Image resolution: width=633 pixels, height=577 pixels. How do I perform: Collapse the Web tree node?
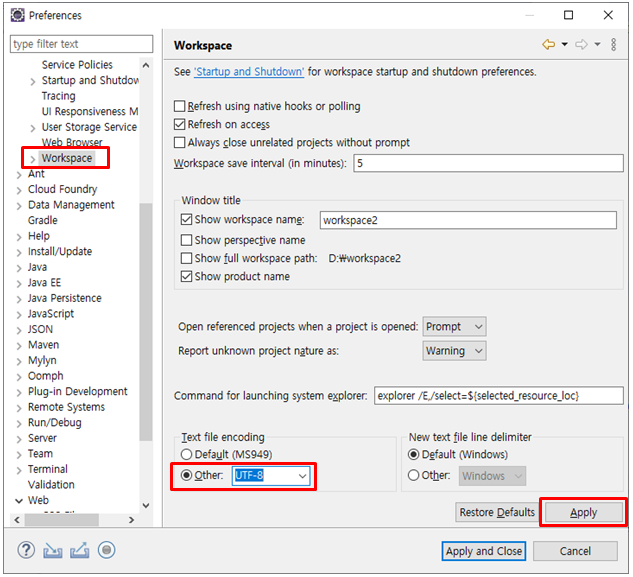pyautogui.click(x=19, y=501)
